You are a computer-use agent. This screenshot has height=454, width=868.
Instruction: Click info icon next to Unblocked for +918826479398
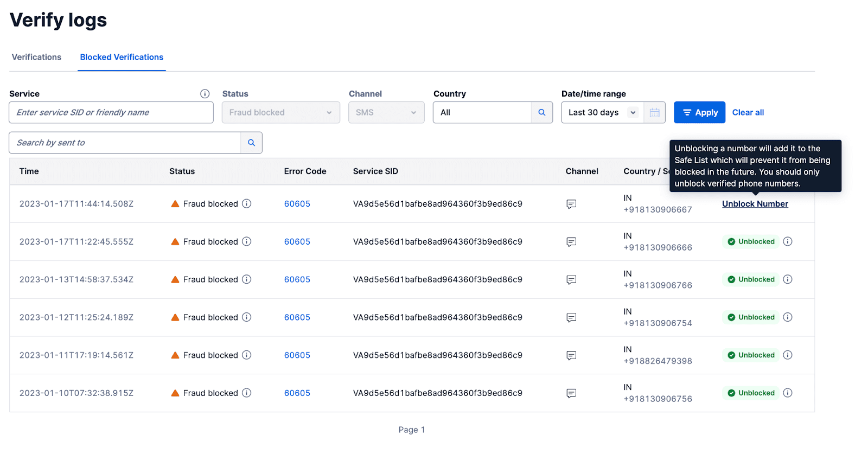[788, 355]
